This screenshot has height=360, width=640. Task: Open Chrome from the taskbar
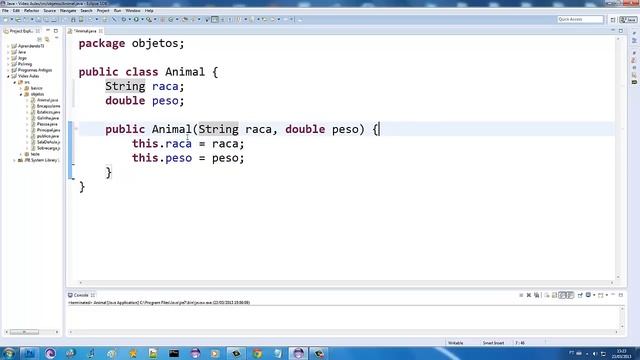257,353
